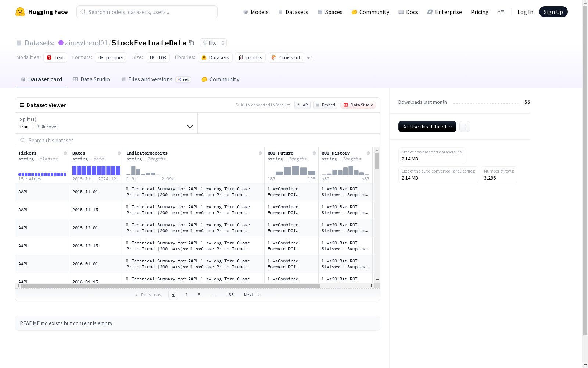Click the table horizontal scrollbar thumb
Image resolution: width=588 pixels, height=368 pixels.
click(171, 286)
